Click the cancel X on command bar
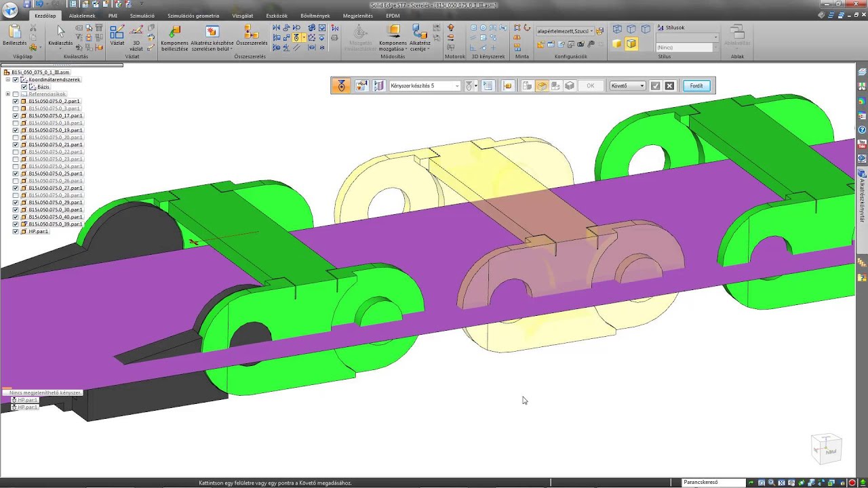Image resolution: width=868 pixels, height=488 pixels. pos(669,86)
